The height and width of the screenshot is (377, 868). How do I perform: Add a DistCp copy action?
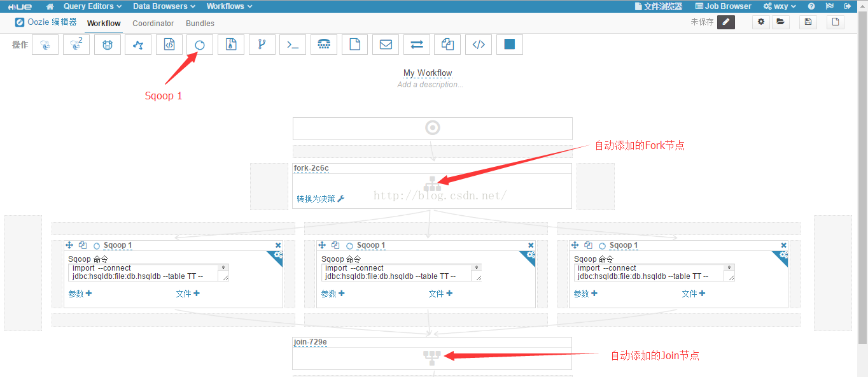[448, 45]
